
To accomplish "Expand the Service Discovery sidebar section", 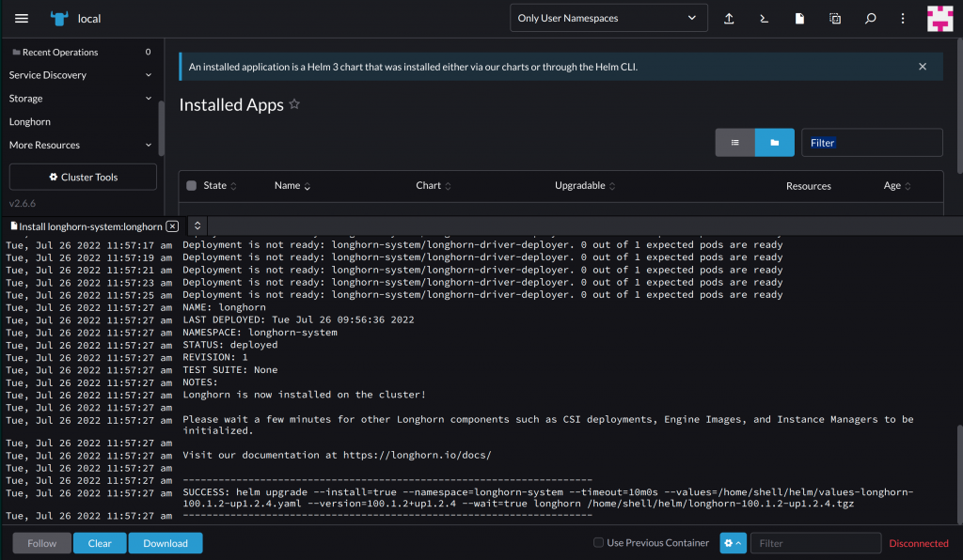I will [80, 75].
